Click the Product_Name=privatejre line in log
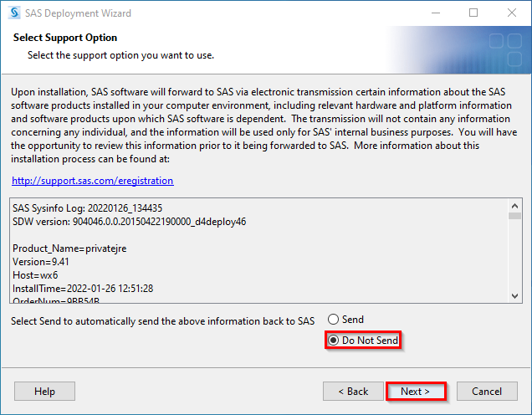This screenshot has width=532, height=415. point(69,248)
